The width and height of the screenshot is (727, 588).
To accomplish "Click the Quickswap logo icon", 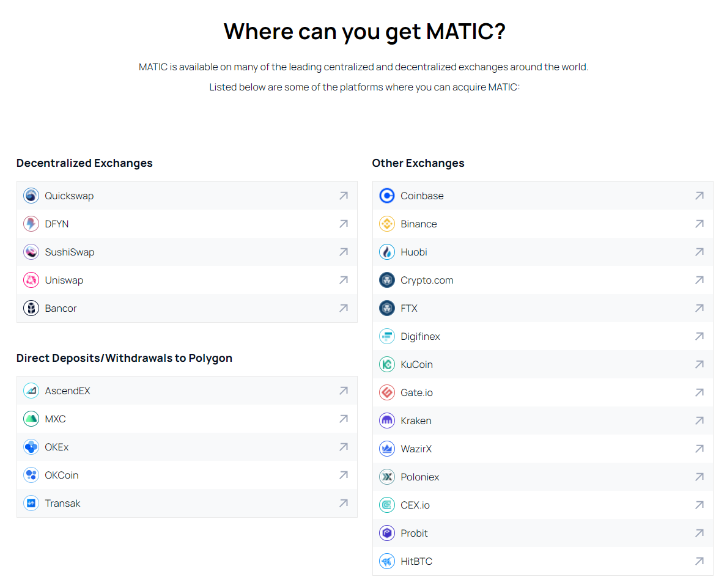I will pyautogui.click(x=31, y=196).
